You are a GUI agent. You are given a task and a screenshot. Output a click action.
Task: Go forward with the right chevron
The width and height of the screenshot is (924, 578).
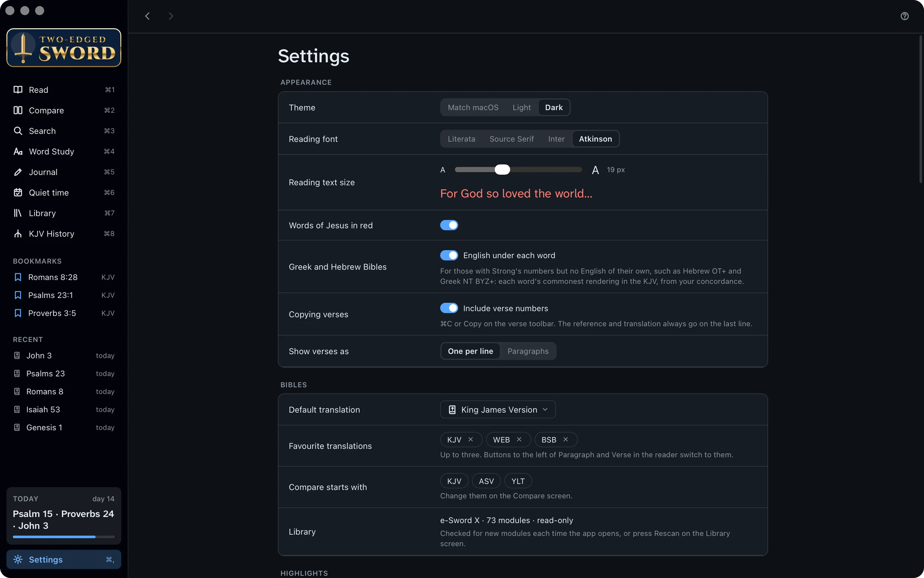[x=171, y=16]
